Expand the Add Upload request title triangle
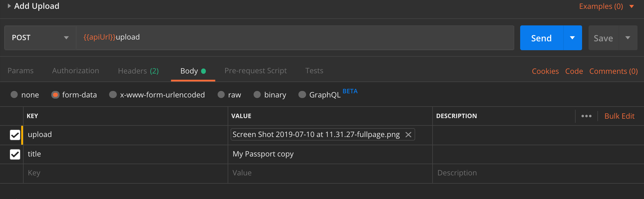644x199 pixels. (x=9, y=6)
